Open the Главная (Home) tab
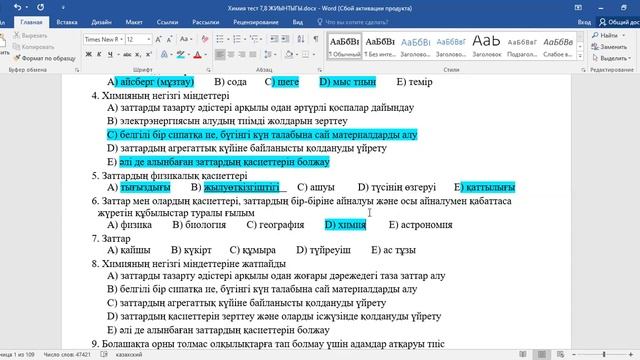The image size is (640, 360). pyautogui.click(x=31, y=22)
